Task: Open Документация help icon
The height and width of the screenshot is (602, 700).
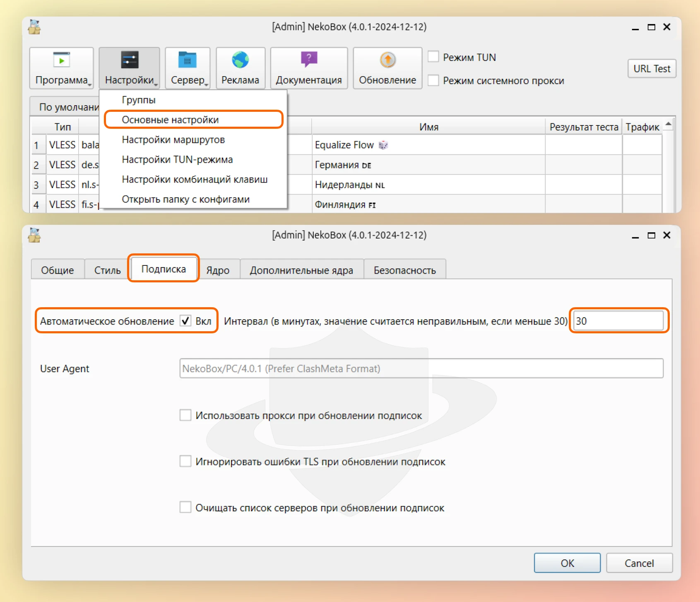Action: 309,60
